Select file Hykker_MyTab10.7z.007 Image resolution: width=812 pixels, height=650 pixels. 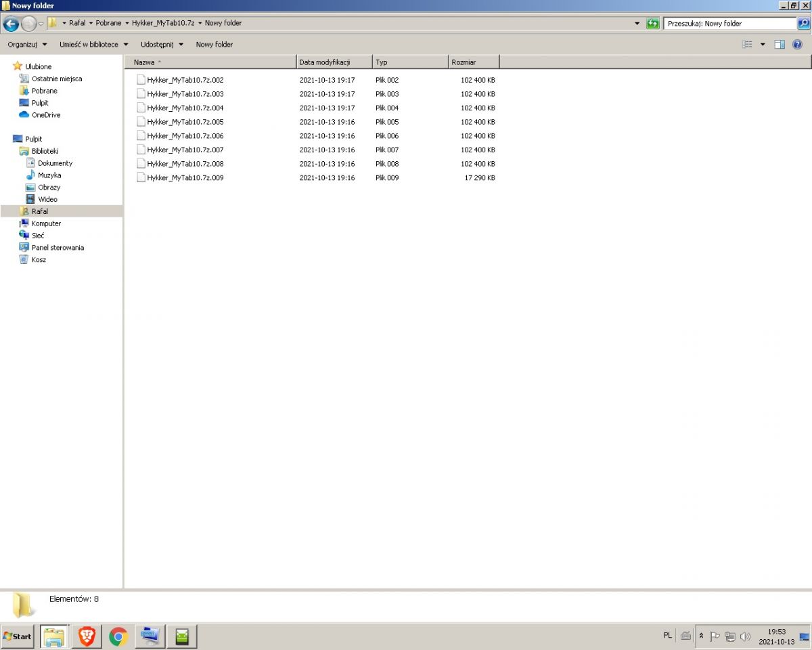click(185, 150)
